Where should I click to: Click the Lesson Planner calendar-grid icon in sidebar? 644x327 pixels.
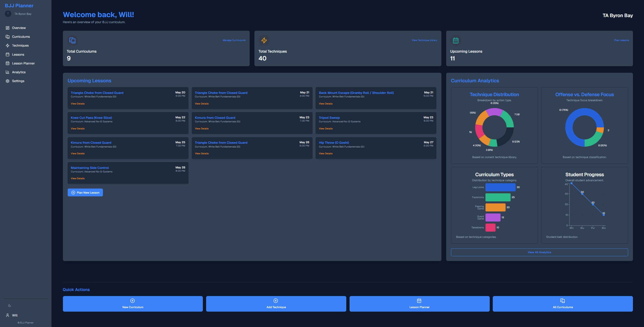tap(8, 63)
